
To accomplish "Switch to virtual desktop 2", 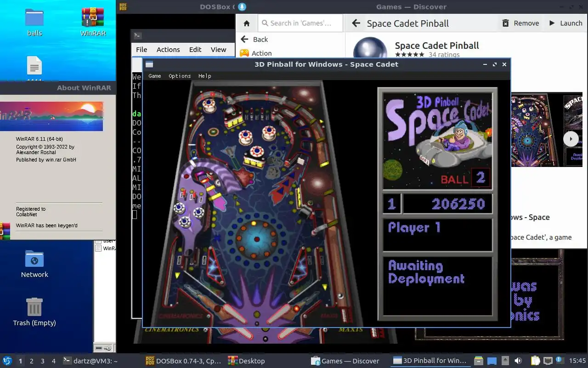I will [x=32, y=361].
